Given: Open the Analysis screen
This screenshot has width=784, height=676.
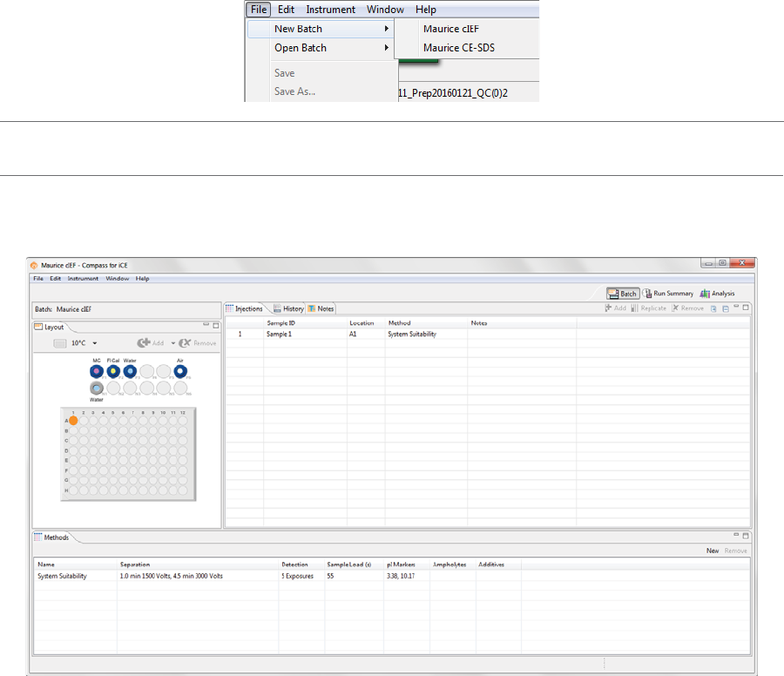Looking at the screenshot, I should pos(717,294).
